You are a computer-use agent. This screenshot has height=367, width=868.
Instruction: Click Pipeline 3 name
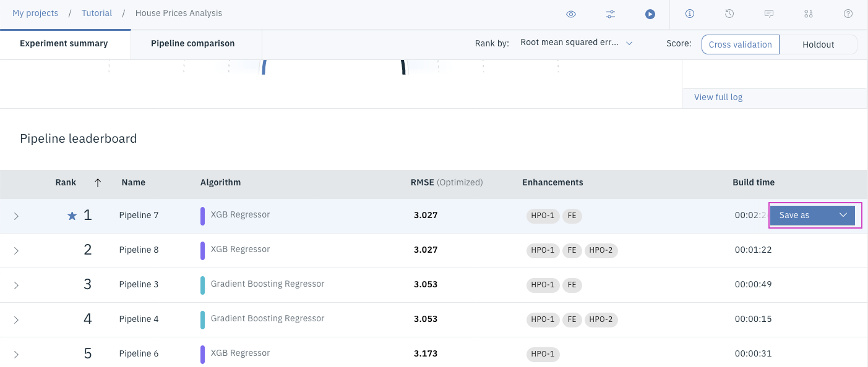coord(139,284)
